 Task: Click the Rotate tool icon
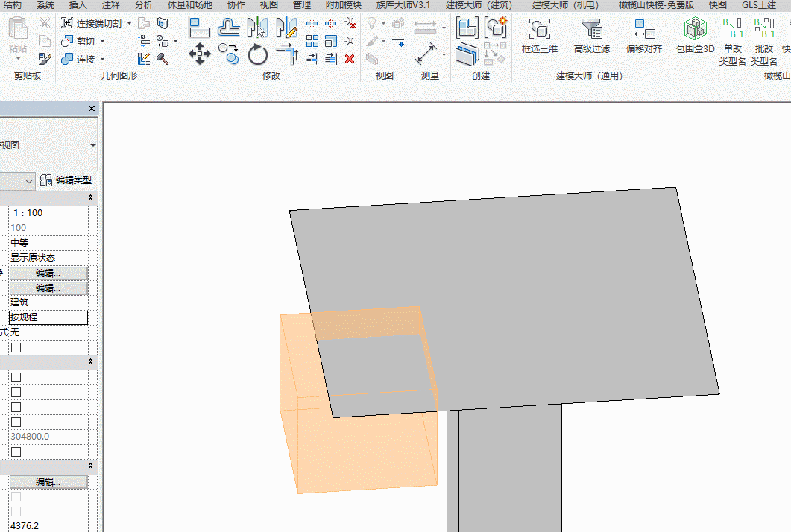[257, 54]
